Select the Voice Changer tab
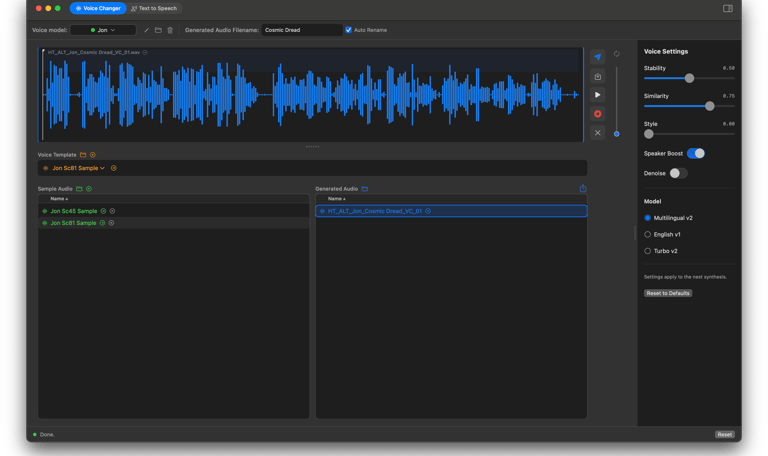This screenshot has height=456, width=768. pyautogui.click(x=98, y=8)
